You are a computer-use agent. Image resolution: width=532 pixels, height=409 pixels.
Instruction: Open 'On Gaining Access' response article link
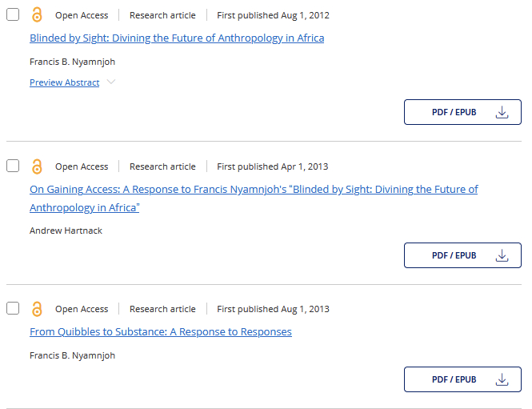coord(254,190)
